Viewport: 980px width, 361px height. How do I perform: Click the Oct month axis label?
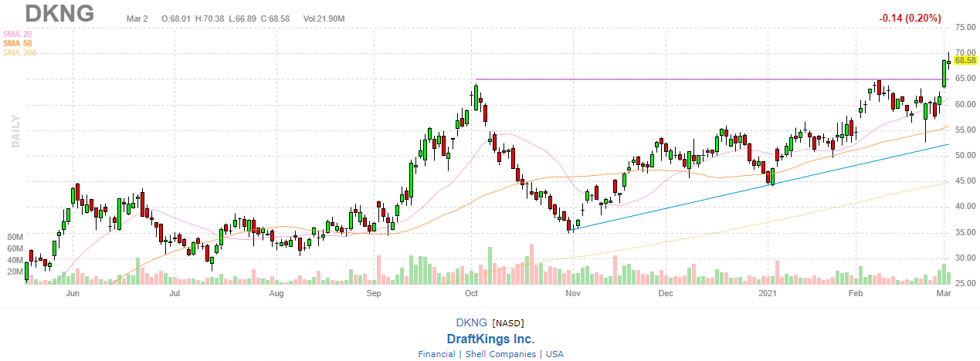click(470, 294)
